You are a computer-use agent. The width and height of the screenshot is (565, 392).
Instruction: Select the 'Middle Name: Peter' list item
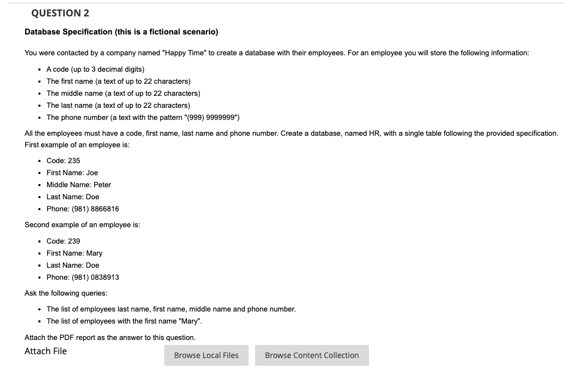79,185
